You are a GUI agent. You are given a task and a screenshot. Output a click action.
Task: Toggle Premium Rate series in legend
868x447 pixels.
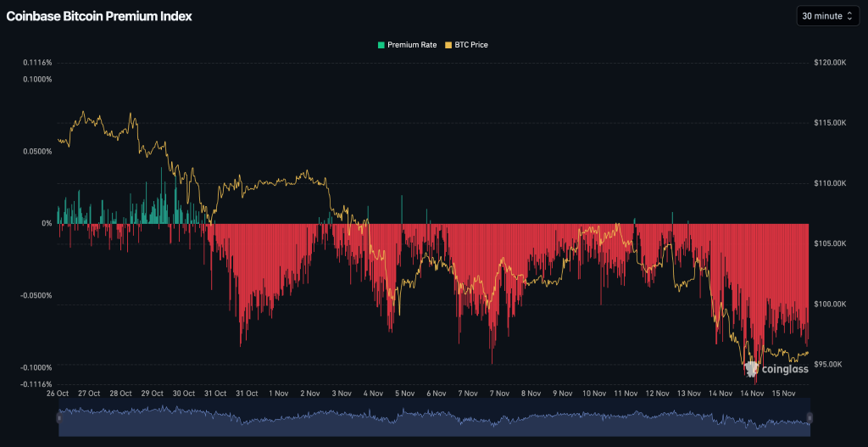pos(412,45)
